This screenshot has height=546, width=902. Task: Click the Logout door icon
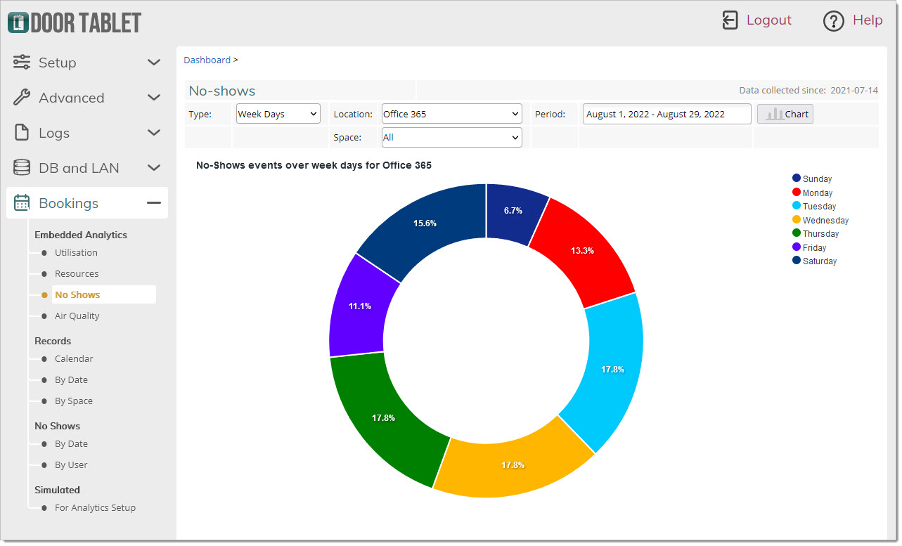[x=730, y=20]
